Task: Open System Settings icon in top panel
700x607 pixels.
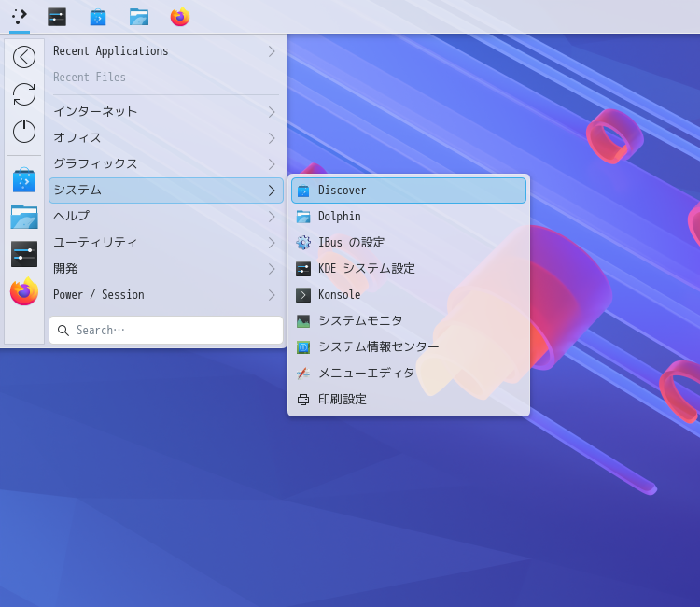Action: coord(57,17)
